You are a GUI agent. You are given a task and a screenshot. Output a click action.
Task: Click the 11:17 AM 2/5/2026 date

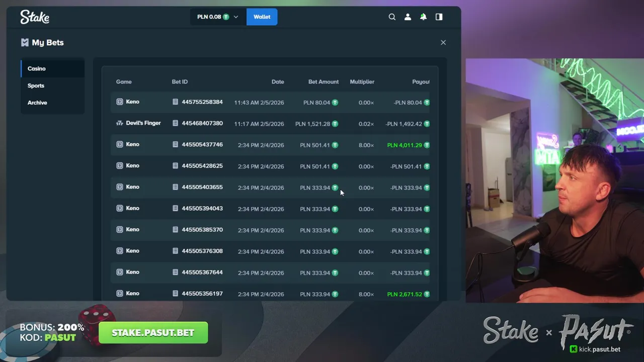(259, 124)
